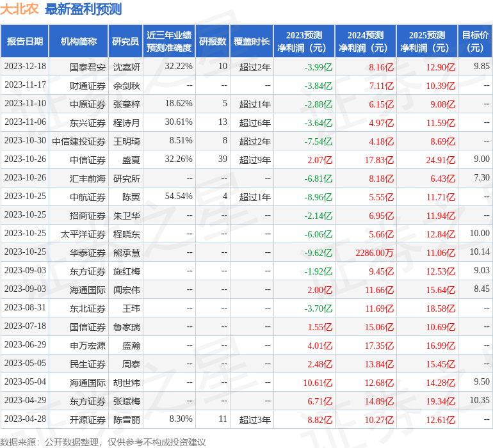
Task: Click the 研报数 column header
Action: tap(212, 42)
